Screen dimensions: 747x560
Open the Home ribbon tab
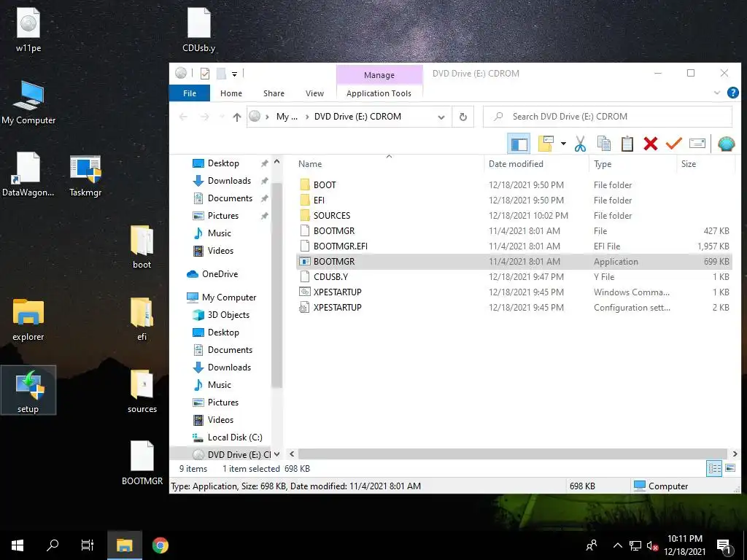[231, 93]
